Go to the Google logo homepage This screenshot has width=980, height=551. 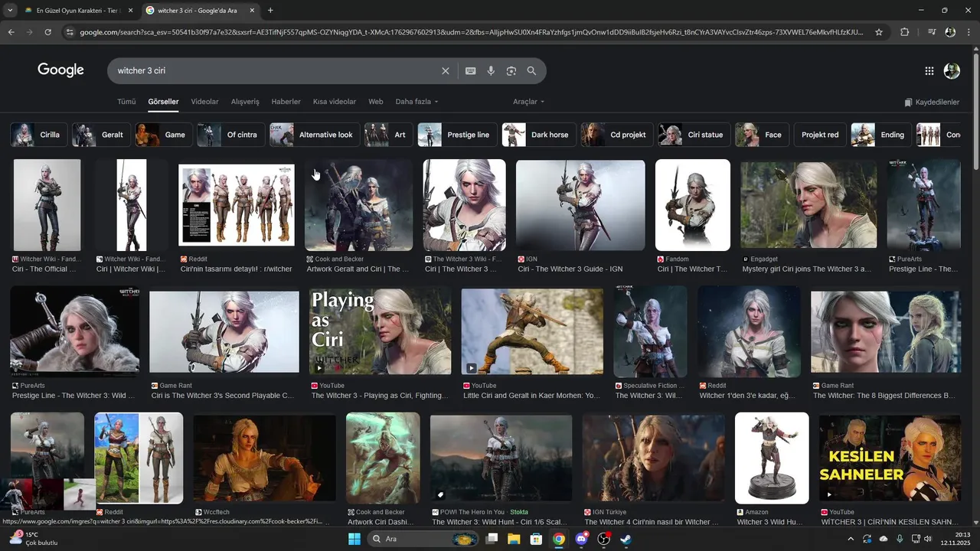(x=60, y=70)
